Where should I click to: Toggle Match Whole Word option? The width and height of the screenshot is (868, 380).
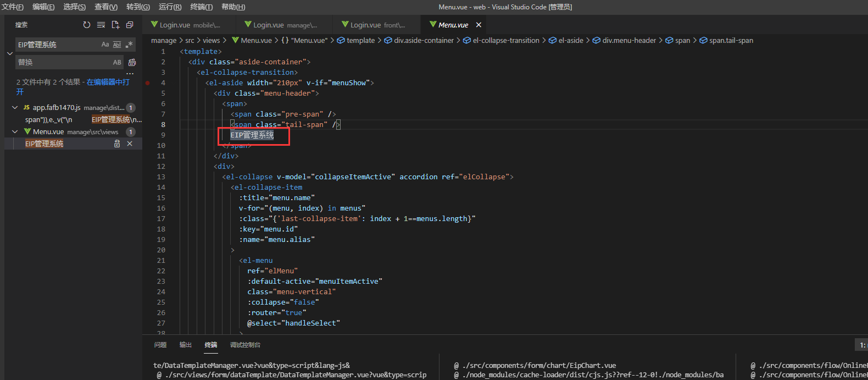click(117, 45)
